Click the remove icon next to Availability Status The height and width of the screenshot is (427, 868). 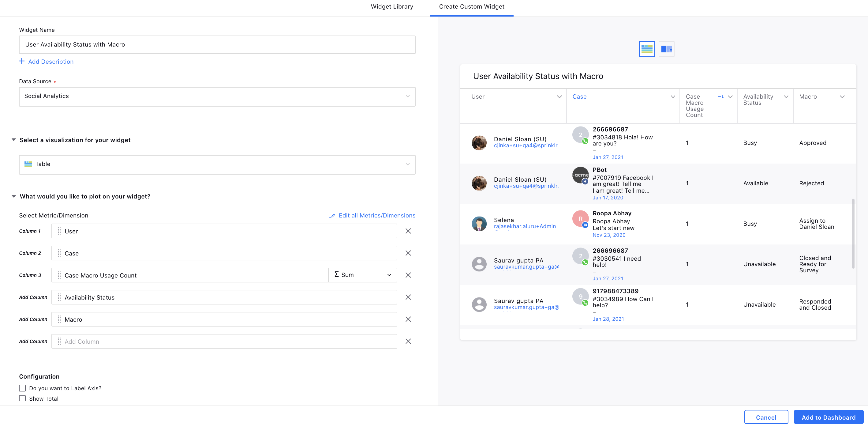409,297
